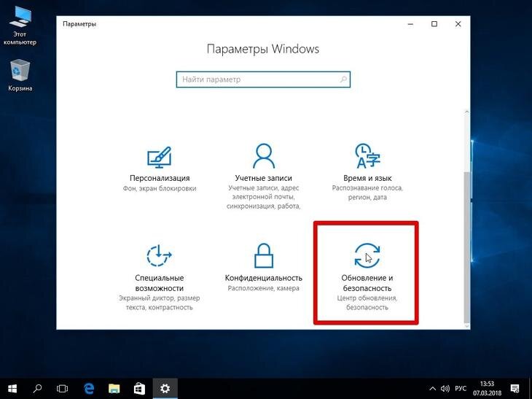Image resolution: width=532 pixels, height=399 pixels.
Task: Click the Расположение, камера description
Action: tap(264, 288)
